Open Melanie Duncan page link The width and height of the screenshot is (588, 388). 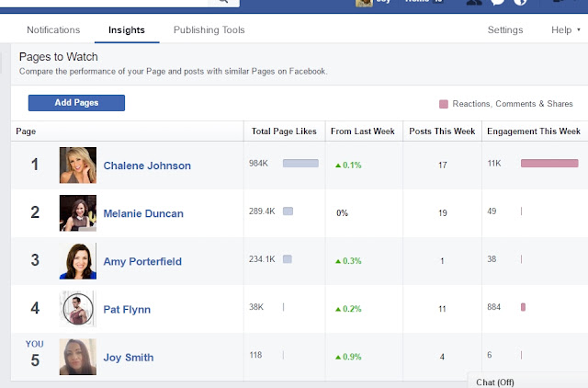coord(143,213)
